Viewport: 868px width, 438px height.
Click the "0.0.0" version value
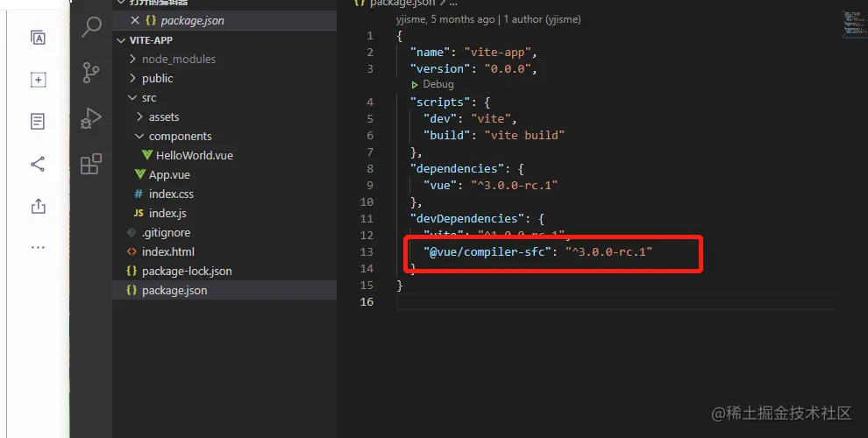pos(508,68)
